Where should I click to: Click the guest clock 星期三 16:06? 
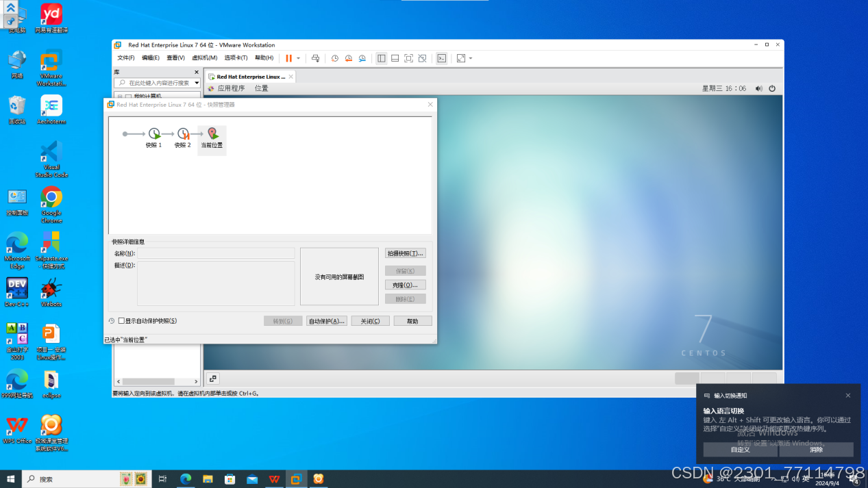tap(724, 88)
